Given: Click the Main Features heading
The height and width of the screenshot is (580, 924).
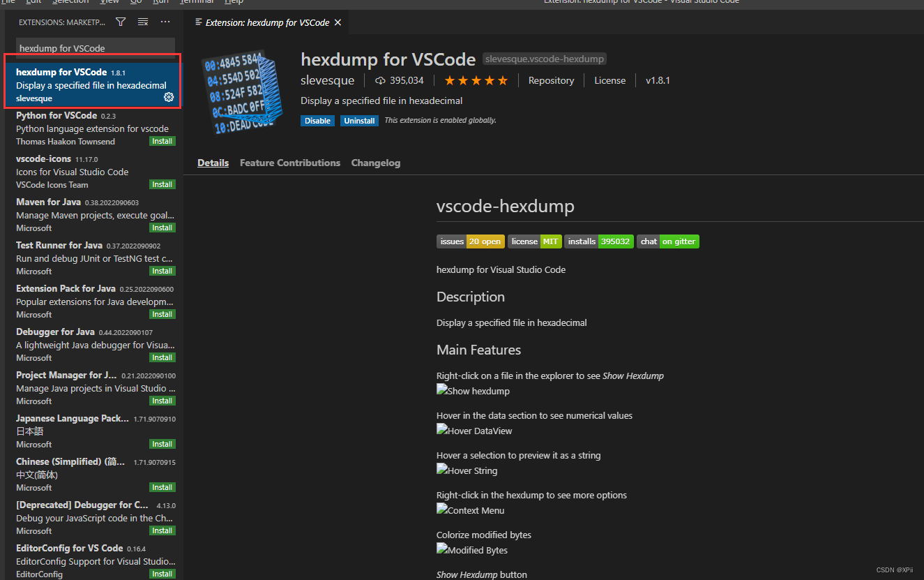Looking at the screenshot, I should click(479, 350).
